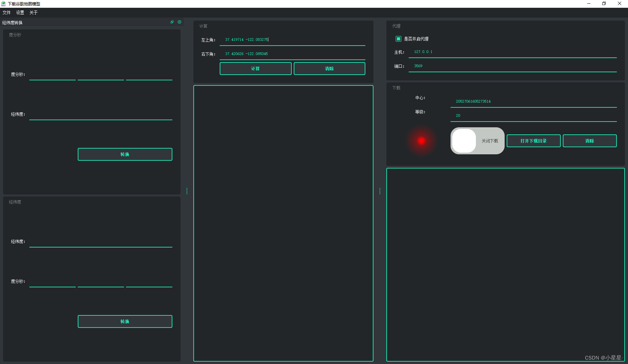628x364 pixels.
Task: Close the application window
Action: (x=620, y=4)
